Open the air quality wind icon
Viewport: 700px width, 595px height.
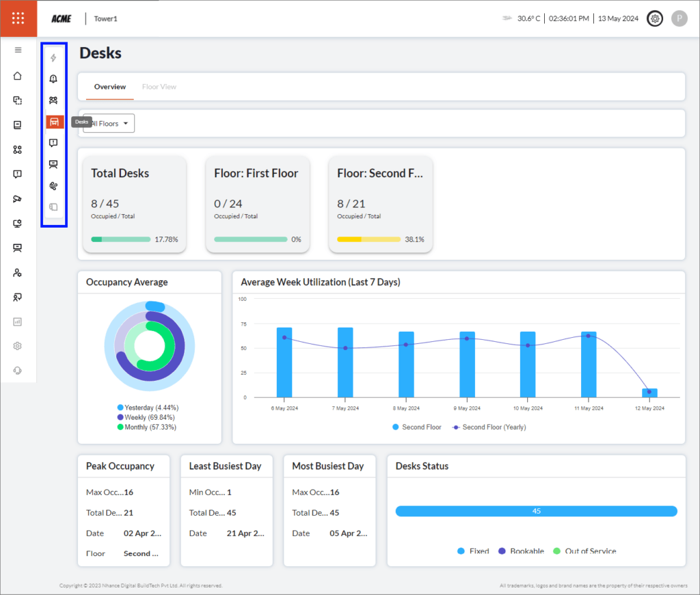53,185
